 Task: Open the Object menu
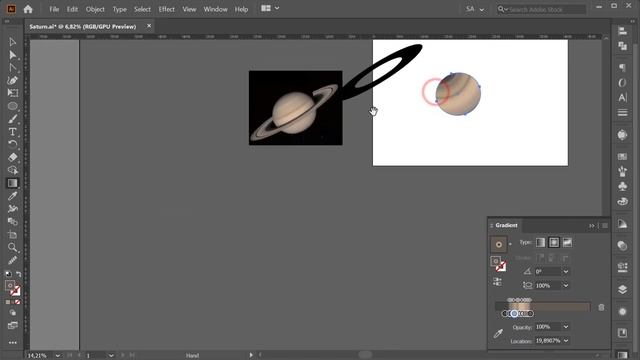(95, 9)
